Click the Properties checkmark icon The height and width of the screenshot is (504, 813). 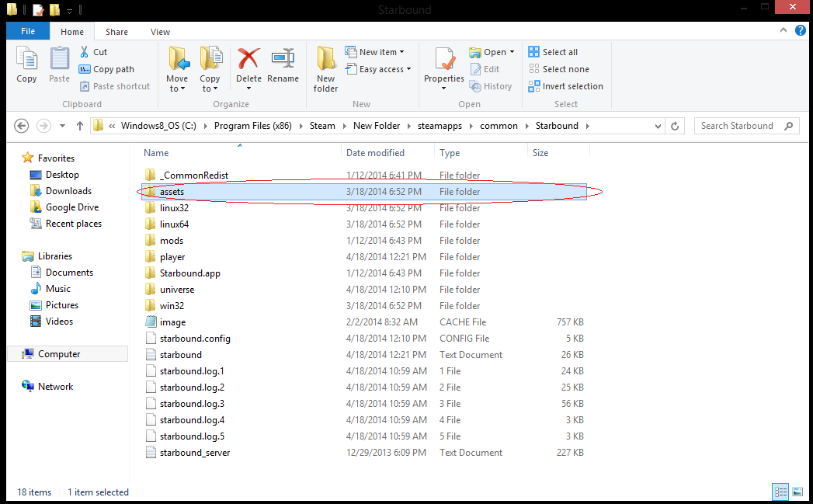[x=444, y=58]
